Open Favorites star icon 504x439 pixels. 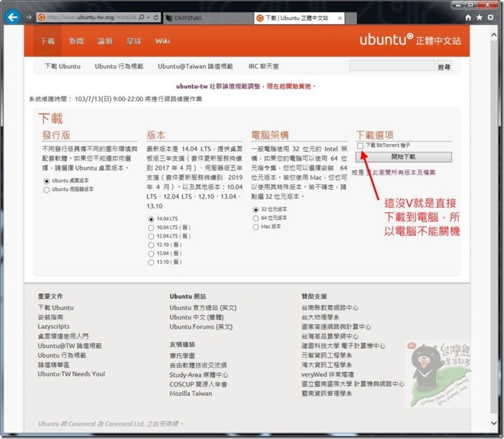coord(480,18)
